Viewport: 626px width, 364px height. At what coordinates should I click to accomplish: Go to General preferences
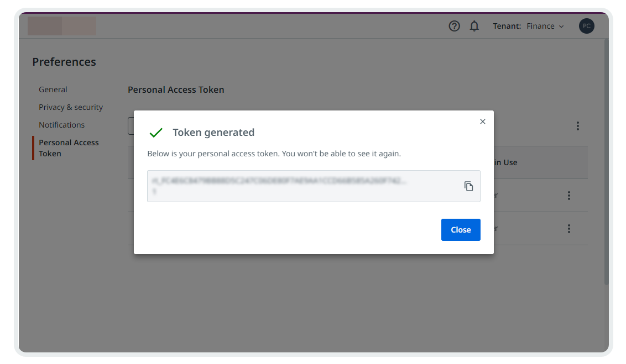[53, 89]
